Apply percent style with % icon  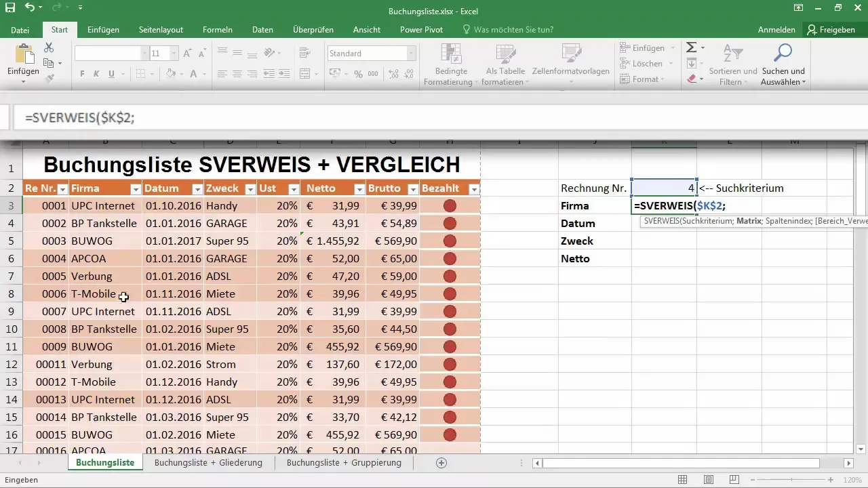[358, 74]
